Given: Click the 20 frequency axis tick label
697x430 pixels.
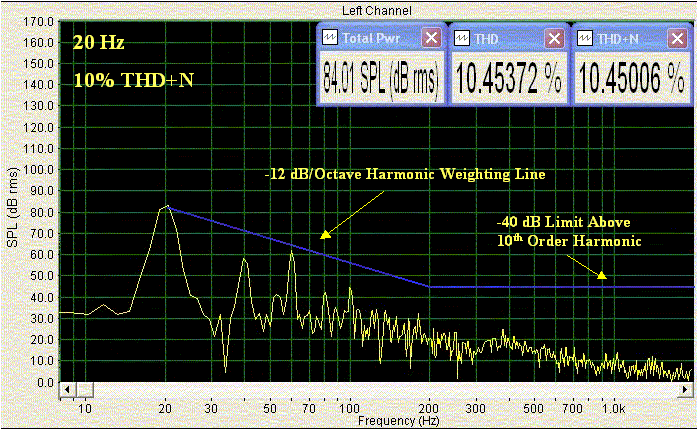Looking at the screenshot, I should coord(165,408).
